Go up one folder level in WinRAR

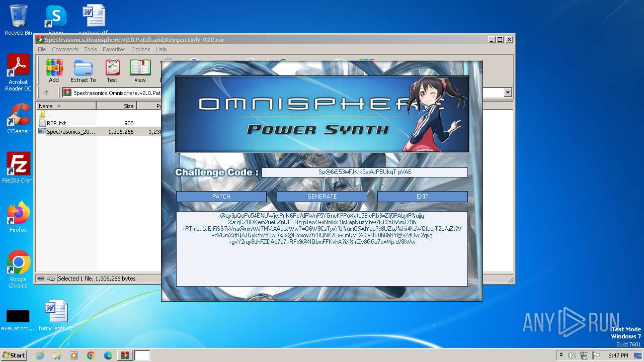46,93
